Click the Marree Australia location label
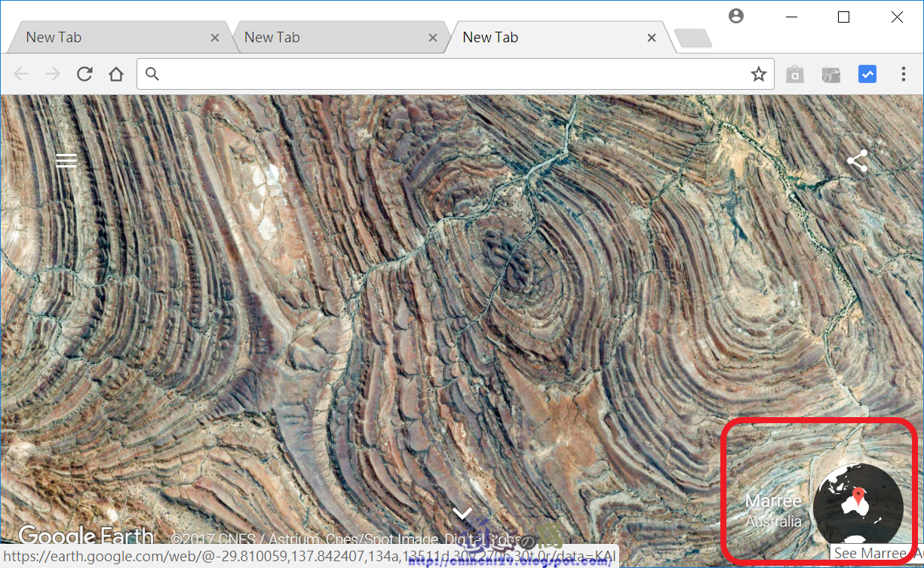 [773, 511]
